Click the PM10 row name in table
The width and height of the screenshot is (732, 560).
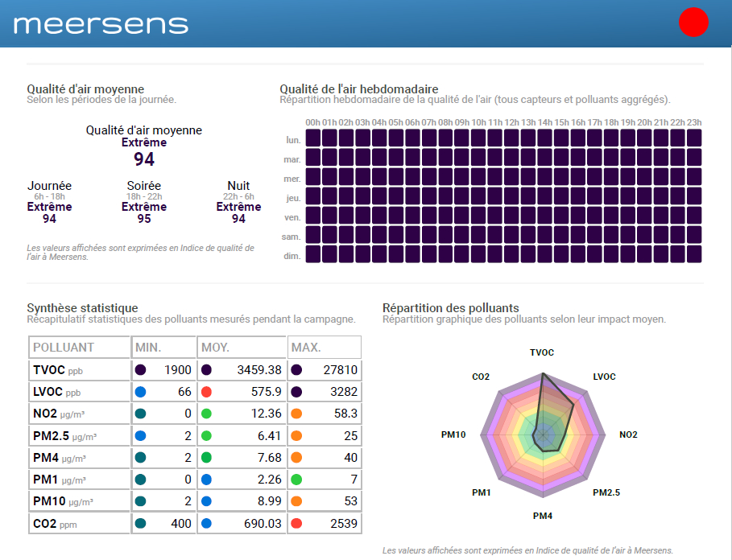49,501
